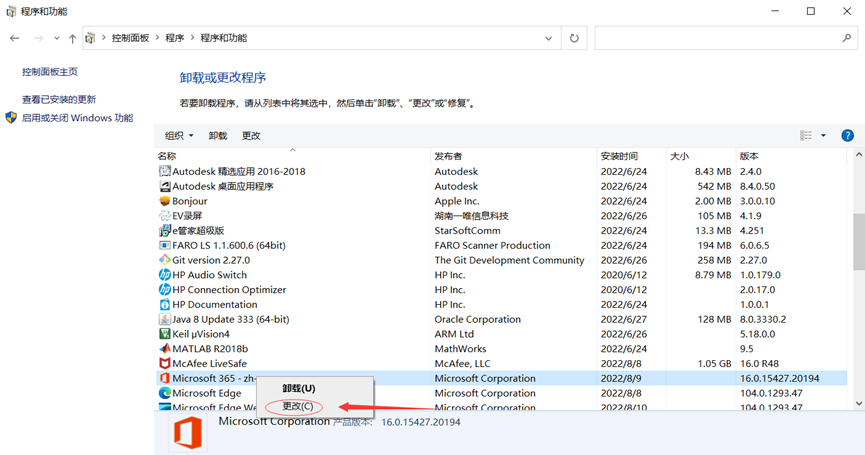Go back with the back arrow
865x455 pixels.
click(15, 38)
